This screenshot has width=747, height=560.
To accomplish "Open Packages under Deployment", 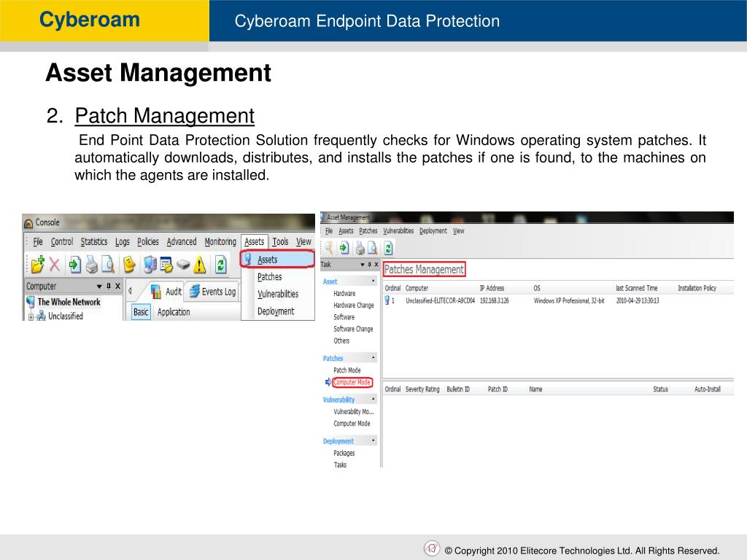I will pos(344,453).
